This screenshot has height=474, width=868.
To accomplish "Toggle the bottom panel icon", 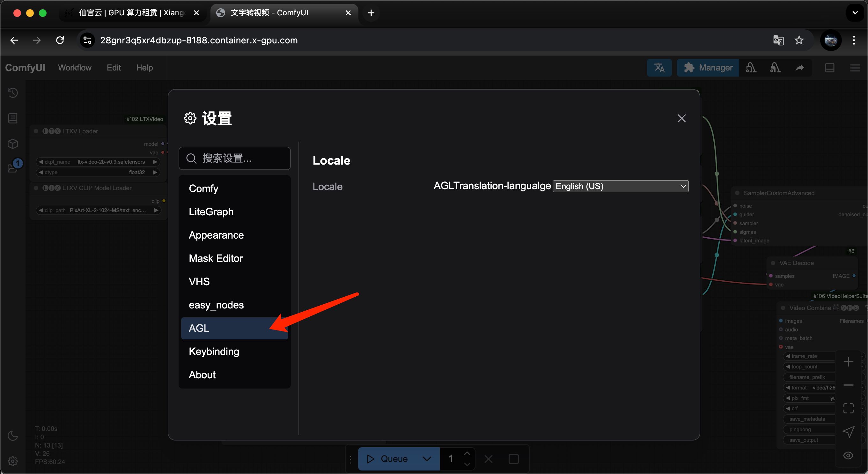I will point(830,68).
